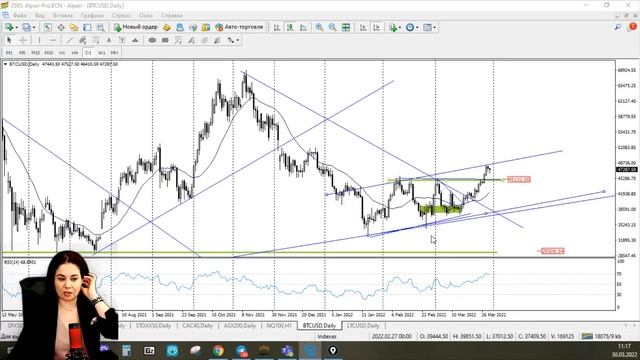
Task: Open the Profiles icon in toolbar
Action: [26, 27]
